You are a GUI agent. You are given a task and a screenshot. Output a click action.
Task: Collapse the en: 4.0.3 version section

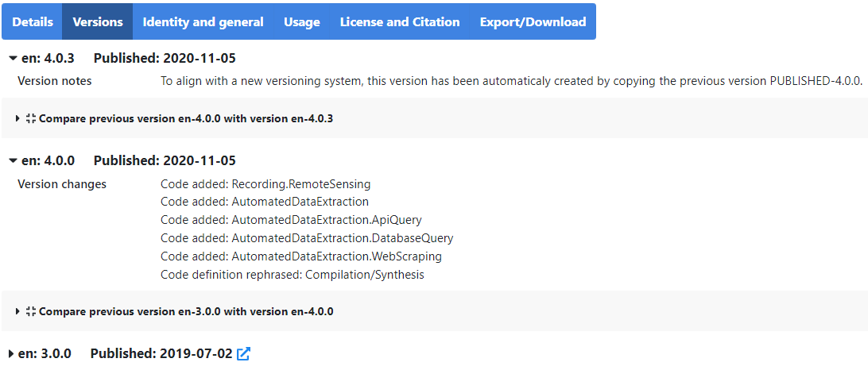14,58
